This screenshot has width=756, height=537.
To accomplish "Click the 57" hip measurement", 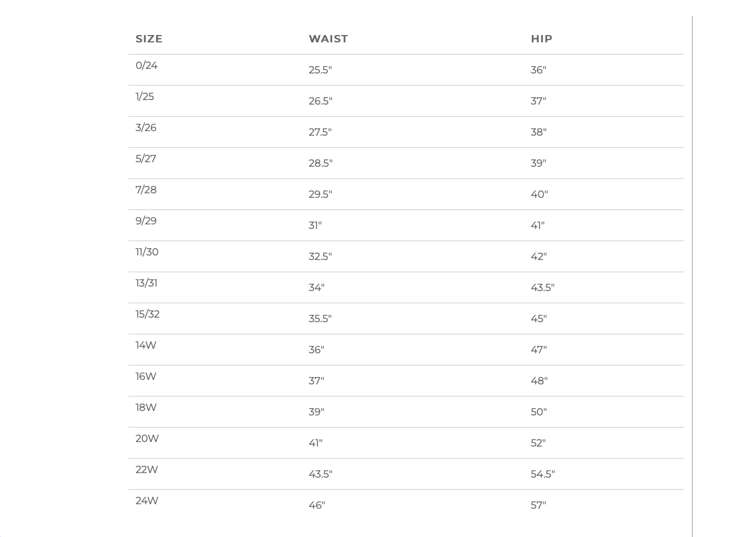I will (x=538, y=505).
